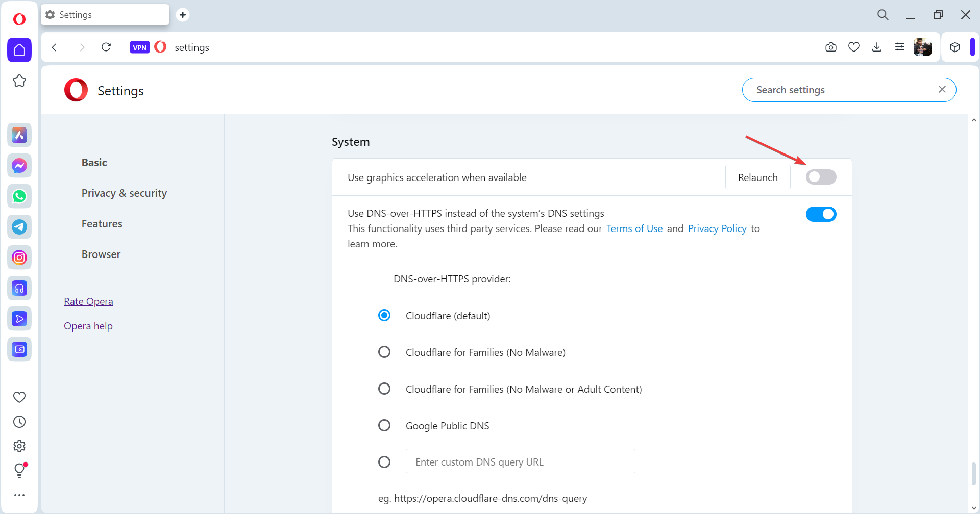Go forward with the right arrow

point(82,47)
